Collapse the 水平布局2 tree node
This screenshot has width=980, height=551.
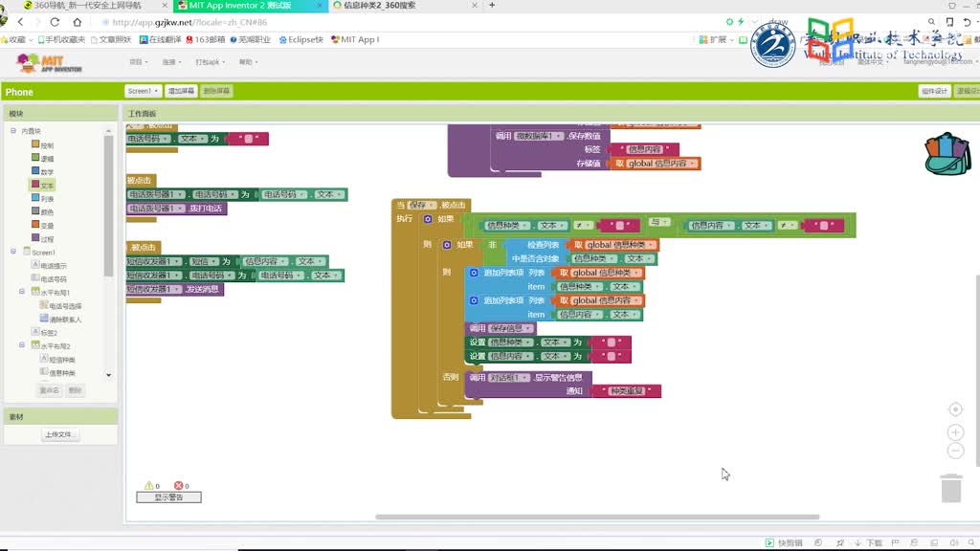22,344
